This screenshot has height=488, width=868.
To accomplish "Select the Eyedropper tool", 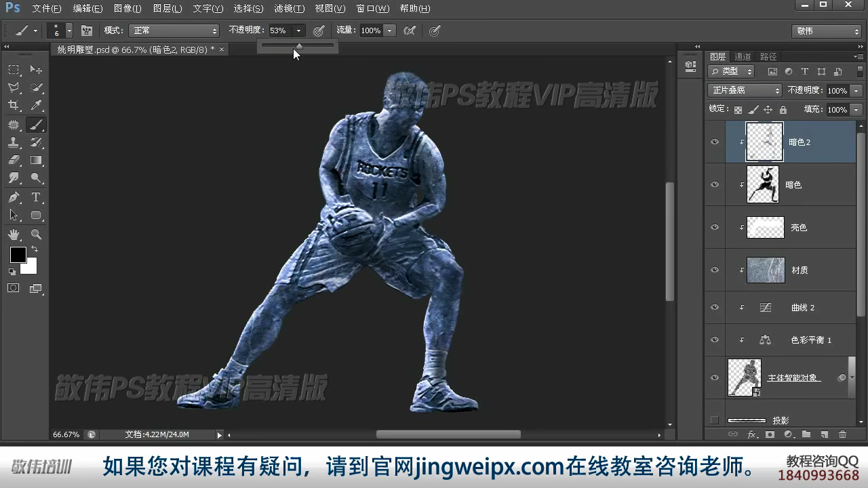I will (36, 105).
